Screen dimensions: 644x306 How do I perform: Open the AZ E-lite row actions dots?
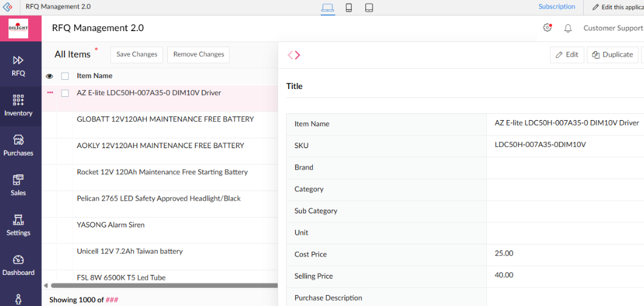click(x=51, y=93)
